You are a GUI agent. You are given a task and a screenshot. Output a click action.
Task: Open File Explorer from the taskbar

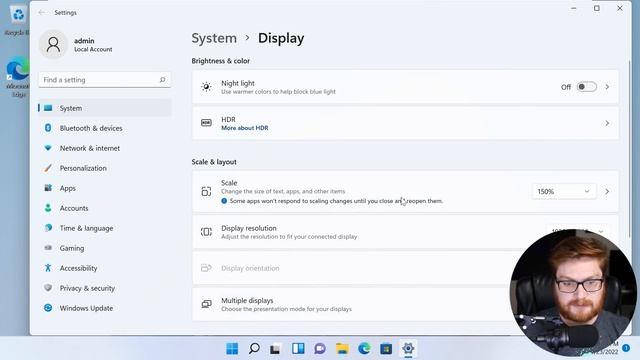342,349
